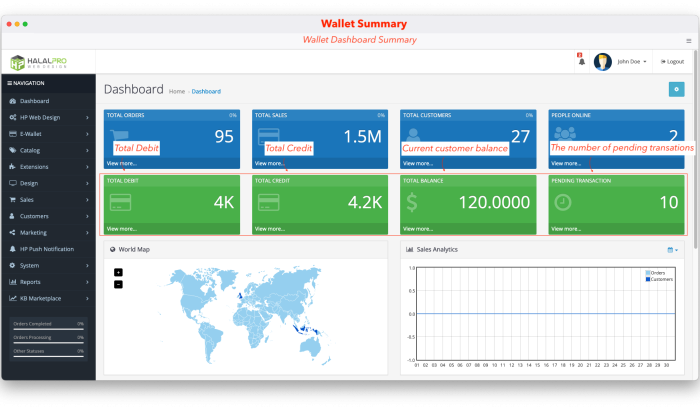The image size is (700, 410).
Task: Click the Catalog tag icon
Action: tap(12, 150)
